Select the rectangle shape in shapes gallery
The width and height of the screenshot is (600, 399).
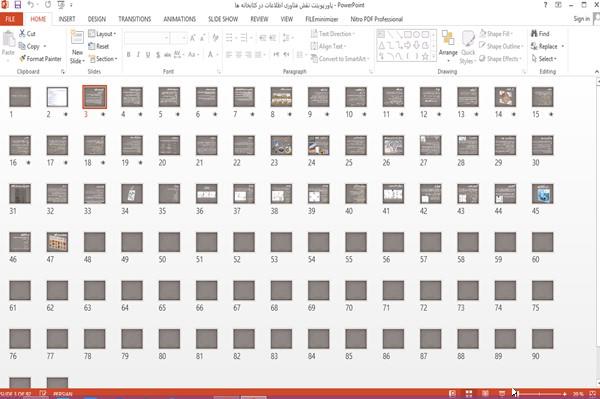coord(408,35)
